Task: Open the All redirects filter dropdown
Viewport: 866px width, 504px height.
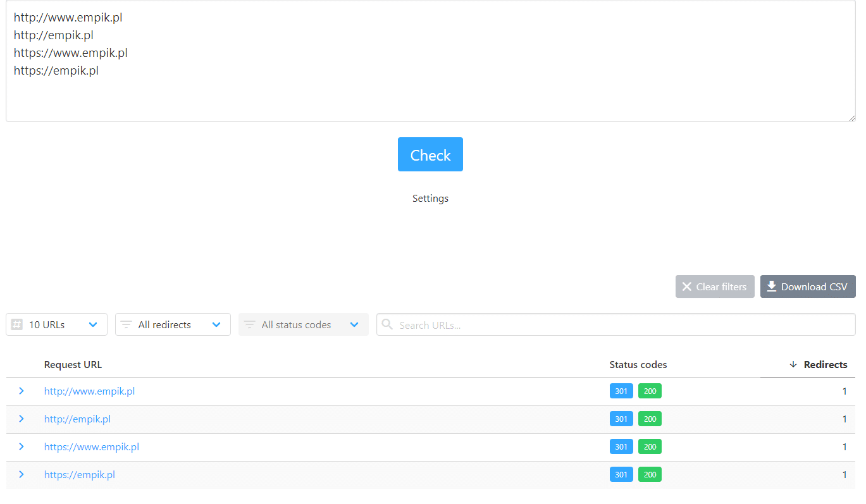Action: tap(173, 324)
